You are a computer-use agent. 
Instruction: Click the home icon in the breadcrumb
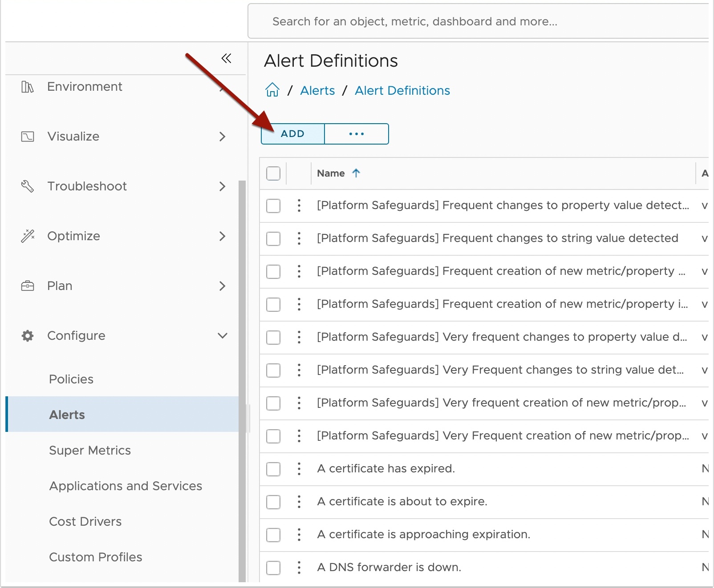pyautogui.click(x=272, y=90)
